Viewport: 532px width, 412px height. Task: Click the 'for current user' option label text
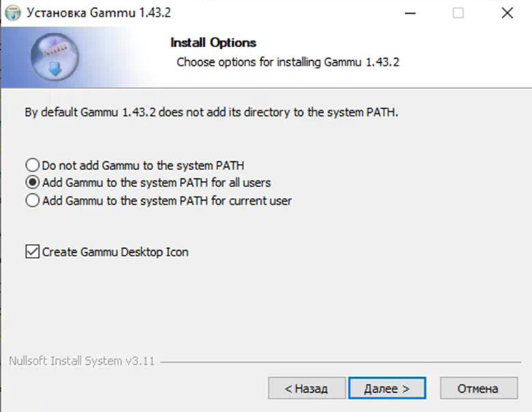pos(167,201)
